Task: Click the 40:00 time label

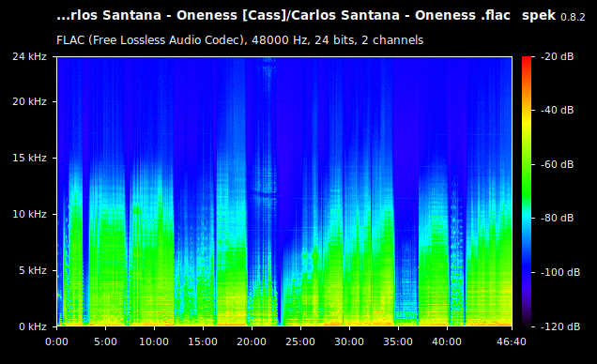Action: [x=447, y=341]
